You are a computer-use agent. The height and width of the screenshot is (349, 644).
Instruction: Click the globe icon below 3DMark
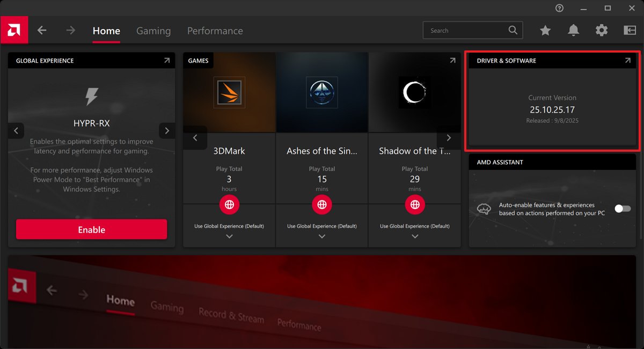(x=229, y=204)
